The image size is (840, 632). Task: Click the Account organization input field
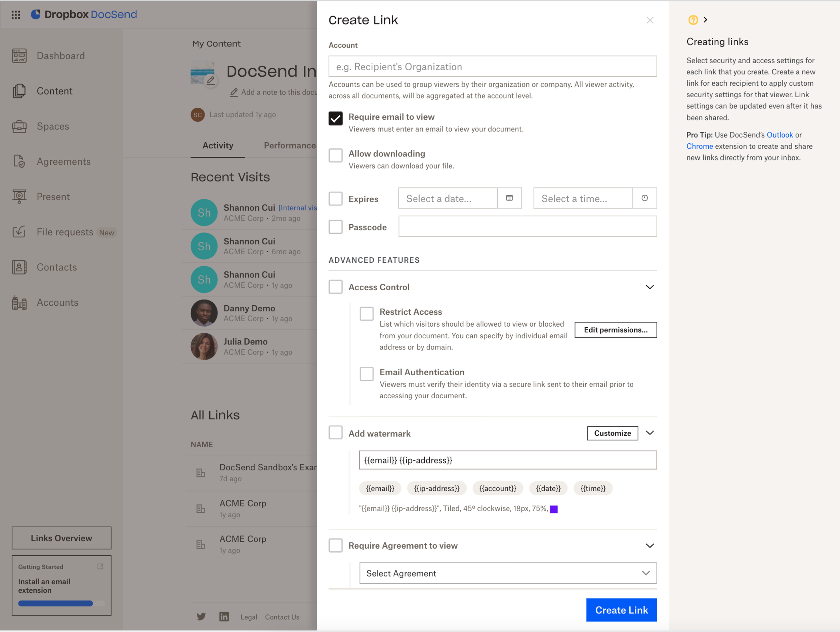point(493,67)
